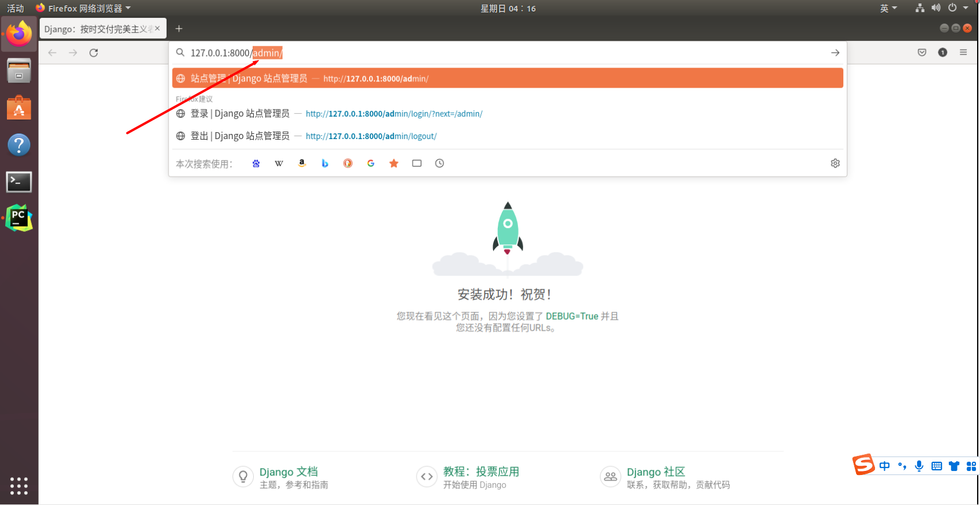Open the Pocket save icon
This screenshot has width=980, height=505.
point(922,53)
